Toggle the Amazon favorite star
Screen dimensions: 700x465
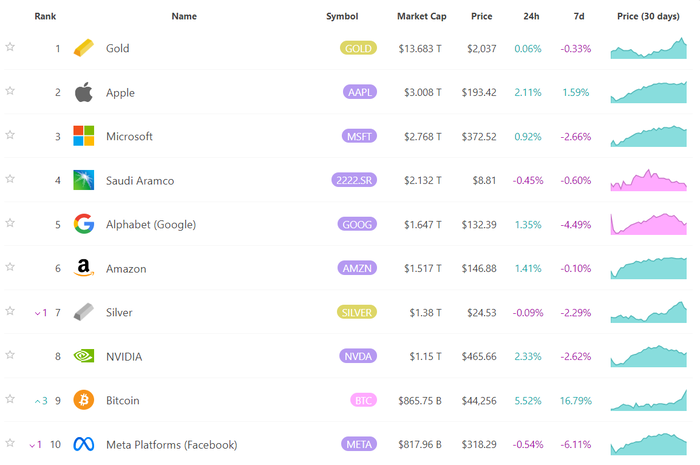[10, 267]
